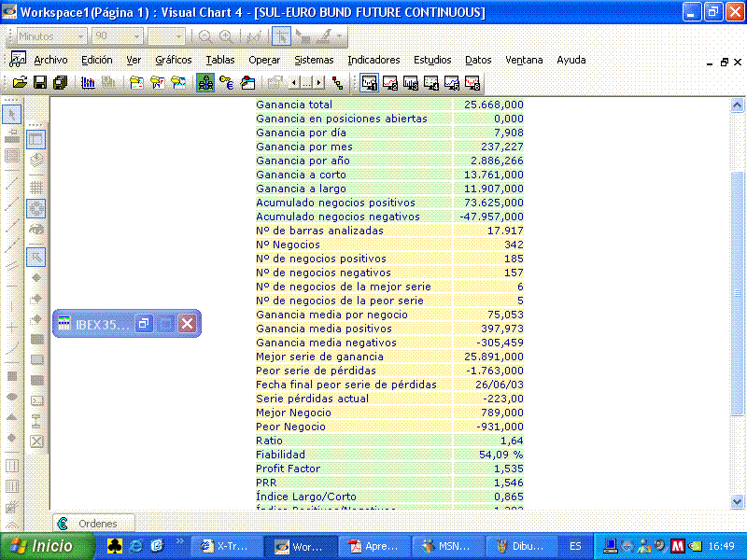This screenshot has height=560, width=747.
Task: Open the Operar menu
Action: (264, 60)
